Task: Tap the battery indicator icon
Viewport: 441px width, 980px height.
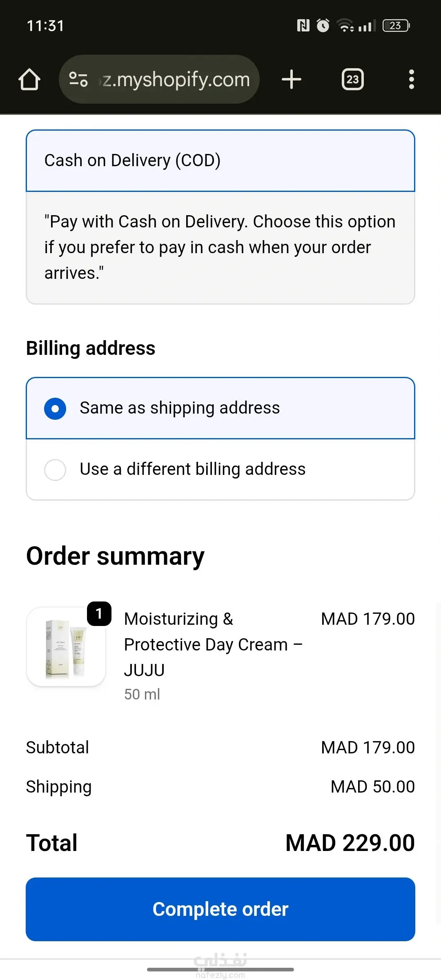Action: [396, 26]
